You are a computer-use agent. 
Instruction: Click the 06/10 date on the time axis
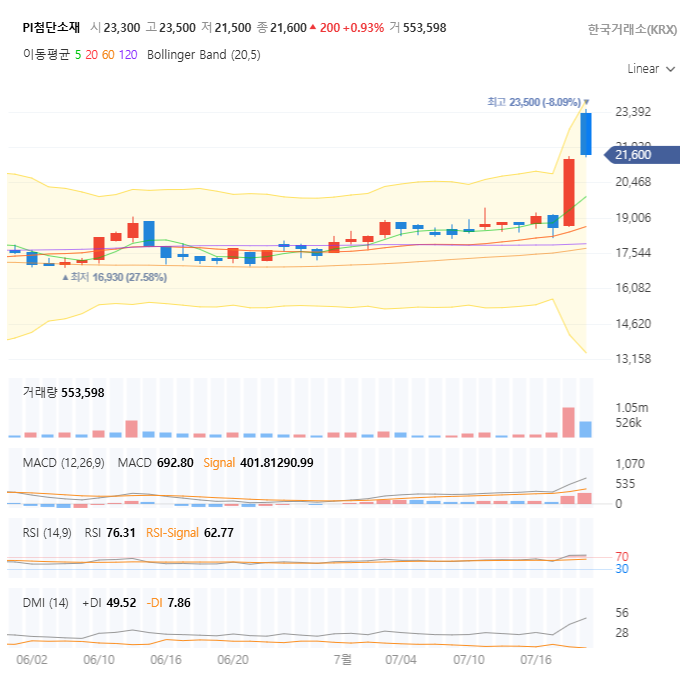click(x=99, y=660)
